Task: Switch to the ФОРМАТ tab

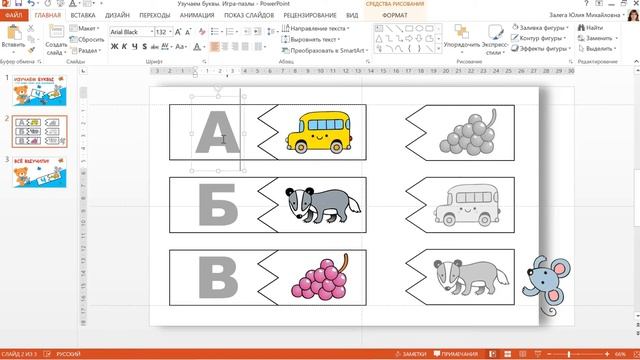Action: 395,15
